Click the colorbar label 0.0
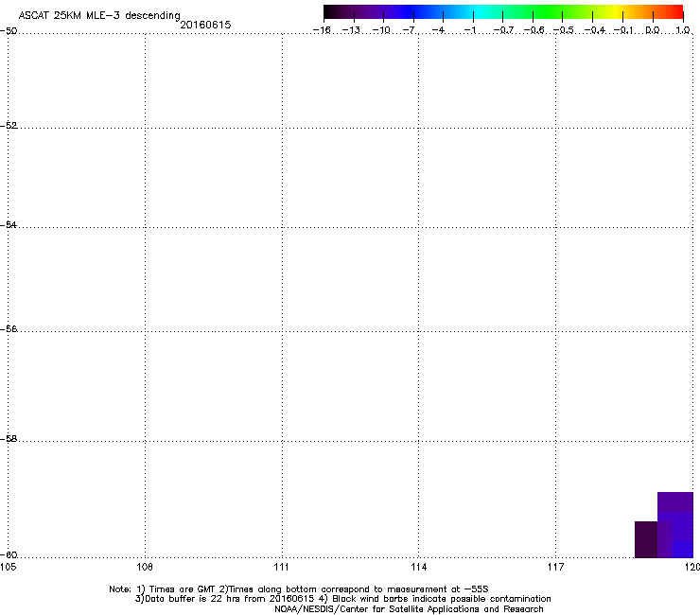 [x=653, y=30]
